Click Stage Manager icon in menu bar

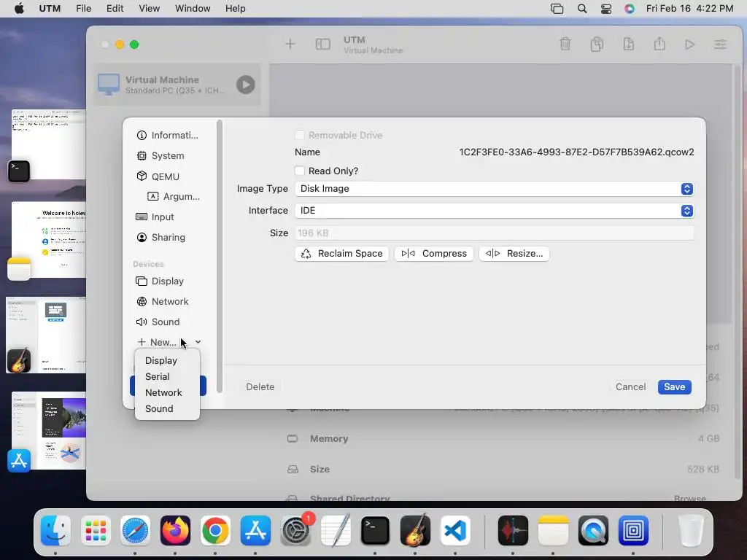(x=557, y=9)
